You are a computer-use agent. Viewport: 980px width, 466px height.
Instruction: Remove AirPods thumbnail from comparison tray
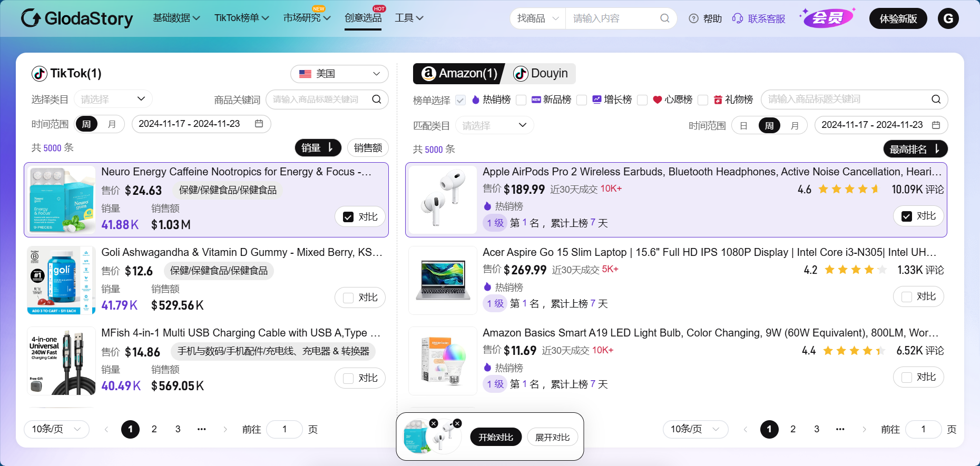[x=457, y=423]
